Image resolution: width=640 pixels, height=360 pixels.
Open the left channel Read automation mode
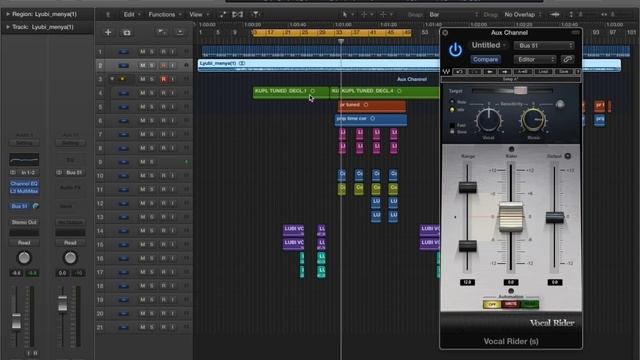coord(24,242)
